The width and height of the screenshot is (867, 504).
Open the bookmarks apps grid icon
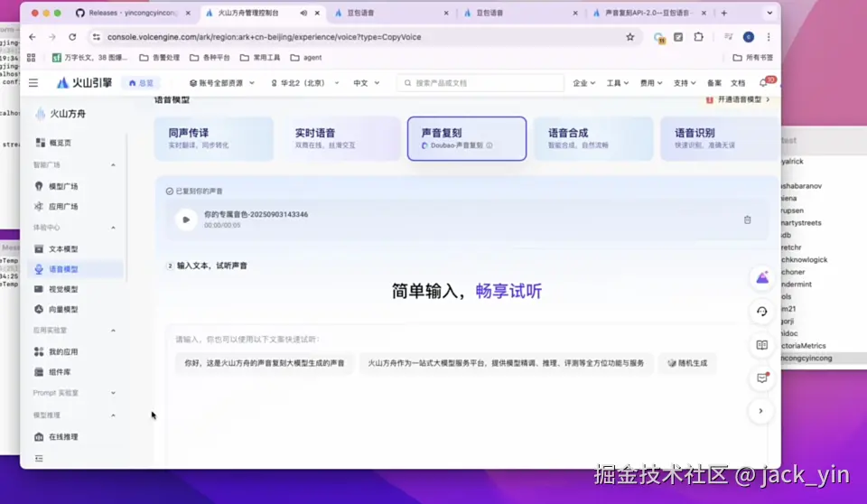point(31,58)
